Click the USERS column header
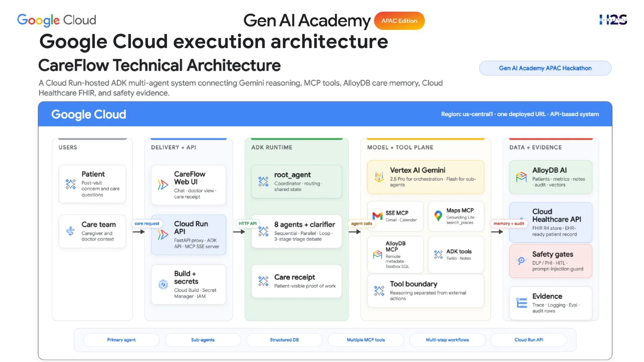 [68, 147]
